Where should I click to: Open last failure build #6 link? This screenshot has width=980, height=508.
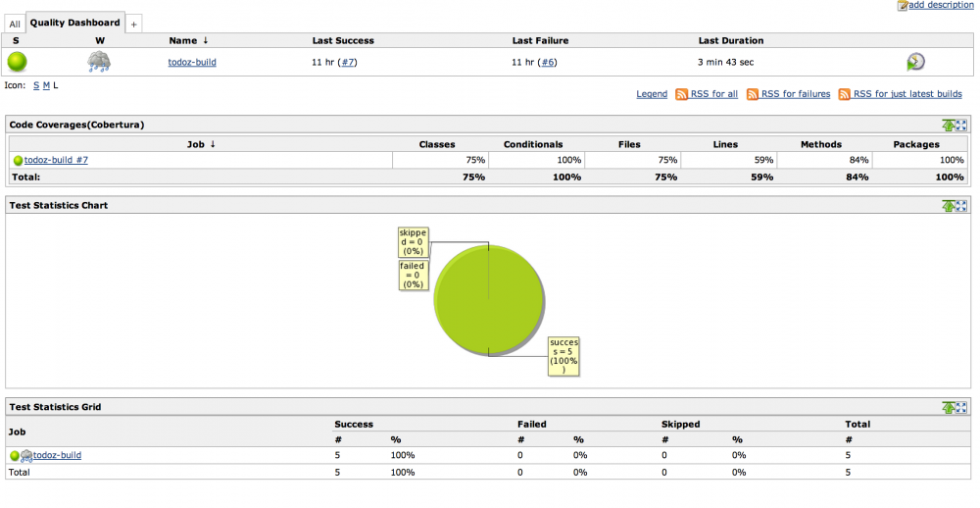click(548, 62)
